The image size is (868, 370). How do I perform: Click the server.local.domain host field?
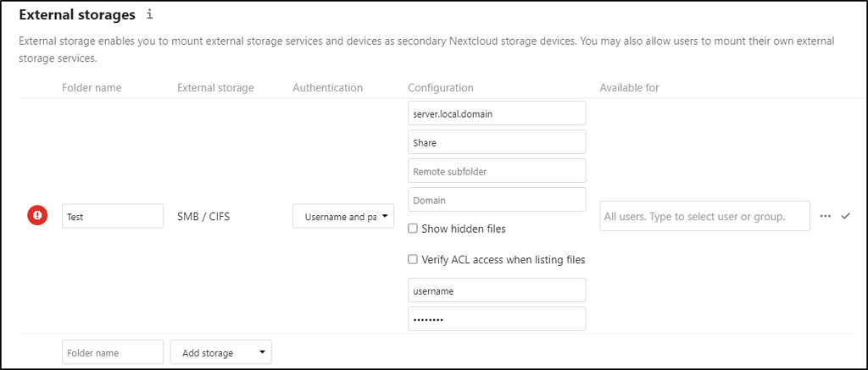(x=497, y=113)
